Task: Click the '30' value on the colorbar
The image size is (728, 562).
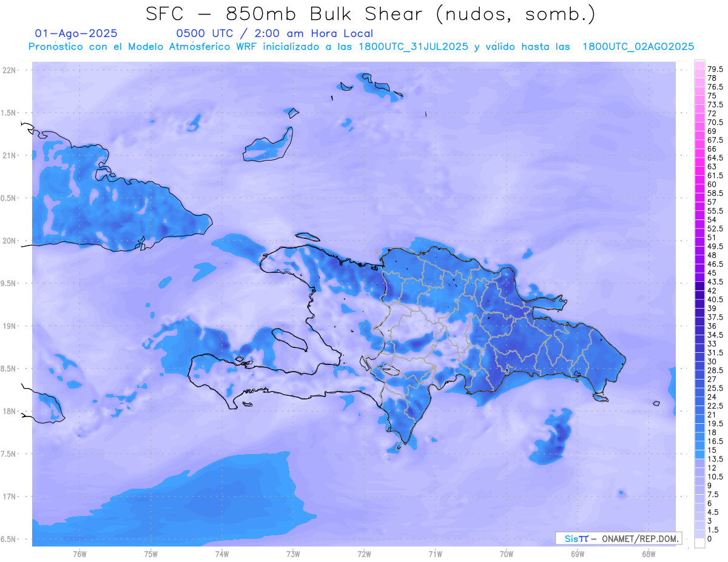Action: [x=712, y=361]
